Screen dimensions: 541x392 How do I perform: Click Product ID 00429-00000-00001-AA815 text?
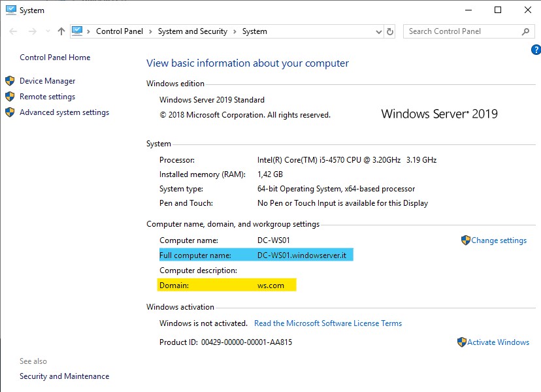[225, 342]
